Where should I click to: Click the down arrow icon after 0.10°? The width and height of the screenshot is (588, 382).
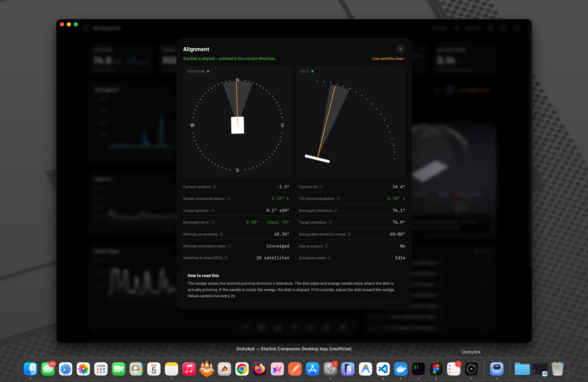click(x=404, y=198)
